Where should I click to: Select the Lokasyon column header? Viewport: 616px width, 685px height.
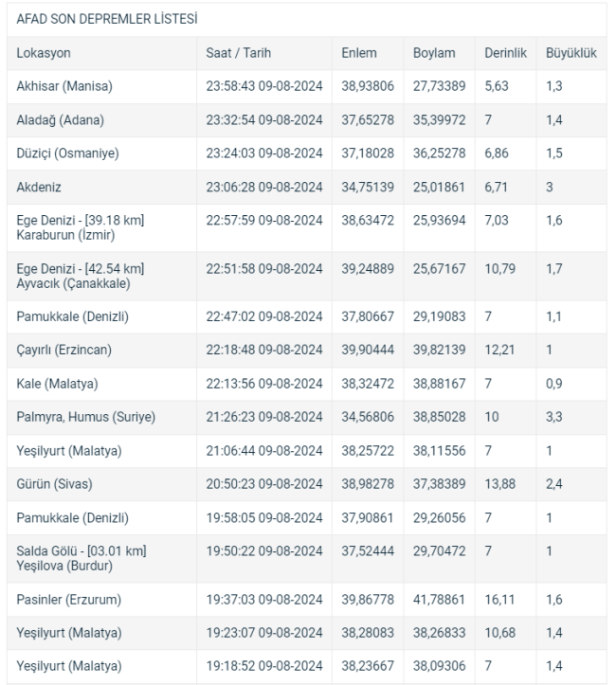[x=44, y=53]
